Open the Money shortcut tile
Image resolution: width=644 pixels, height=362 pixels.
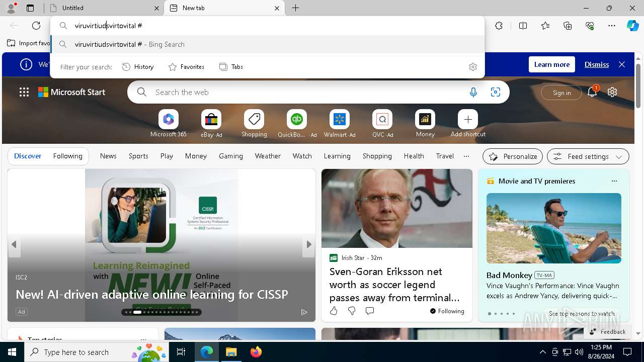click(425, 124)
